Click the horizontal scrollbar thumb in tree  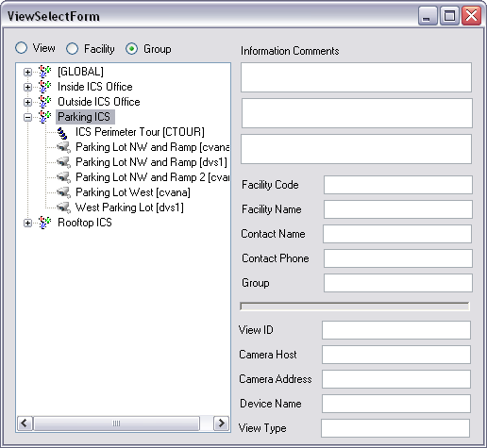tap(116, 423)
